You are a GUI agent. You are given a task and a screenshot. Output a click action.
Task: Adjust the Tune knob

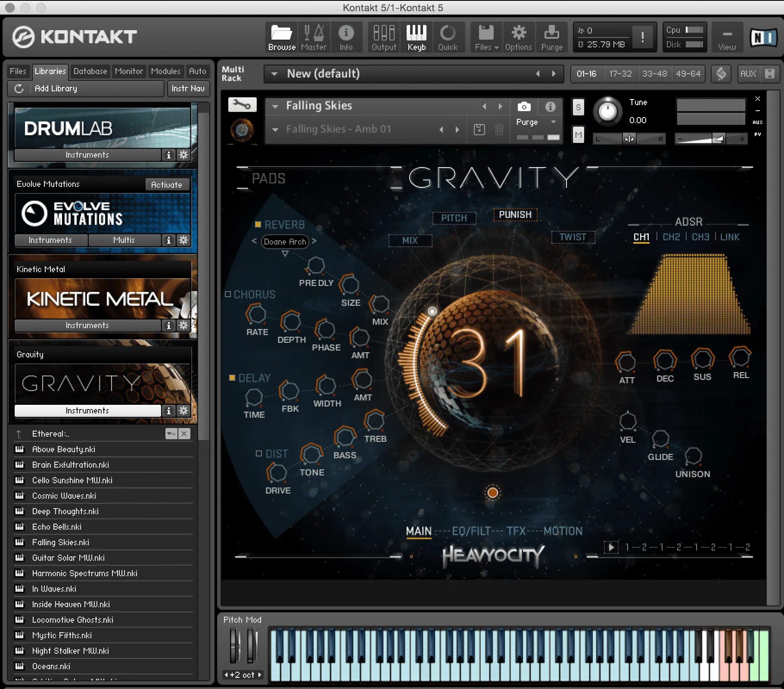click(608, 111)
